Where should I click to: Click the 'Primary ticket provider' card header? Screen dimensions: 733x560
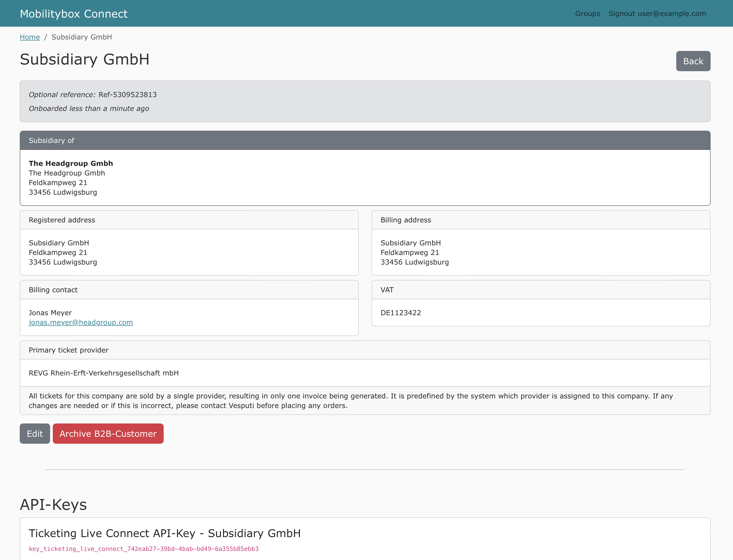pyautogui.click(x=365, y=350)
